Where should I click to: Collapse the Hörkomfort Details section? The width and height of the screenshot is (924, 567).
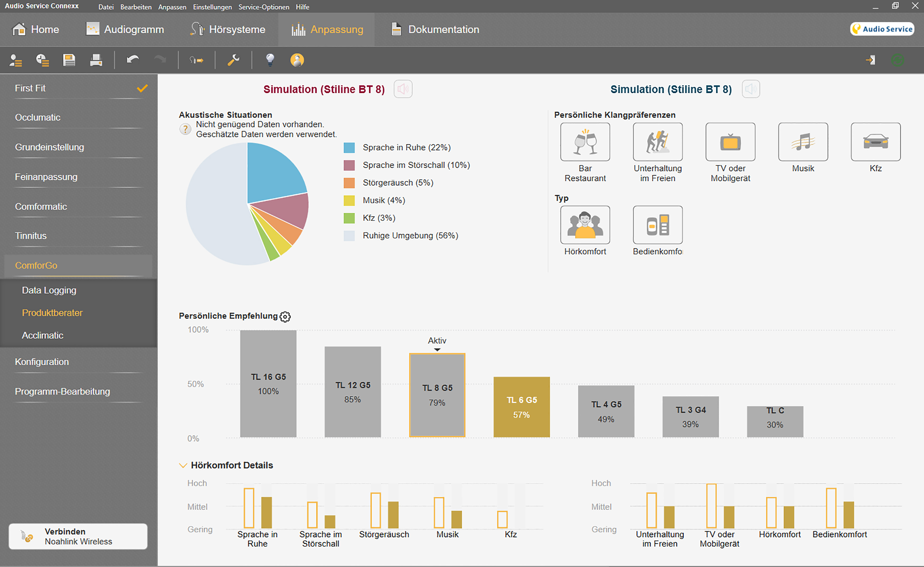[x=183, y=465]
